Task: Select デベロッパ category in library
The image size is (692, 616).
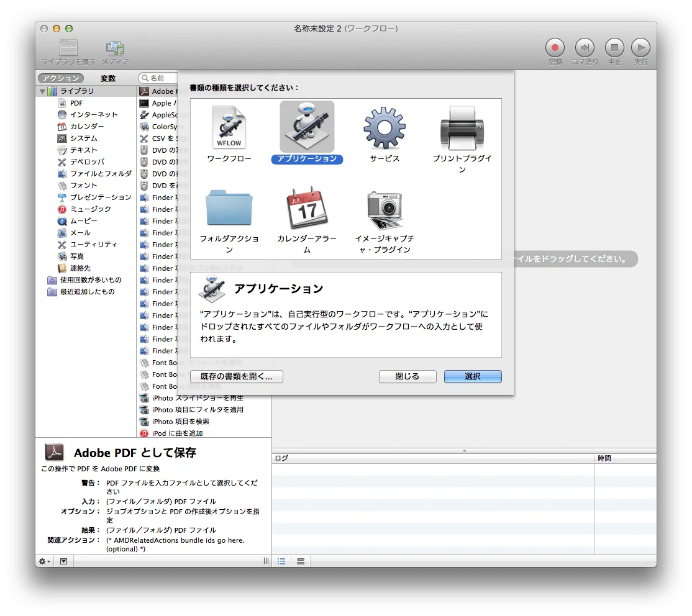Action: click(86, 162)
